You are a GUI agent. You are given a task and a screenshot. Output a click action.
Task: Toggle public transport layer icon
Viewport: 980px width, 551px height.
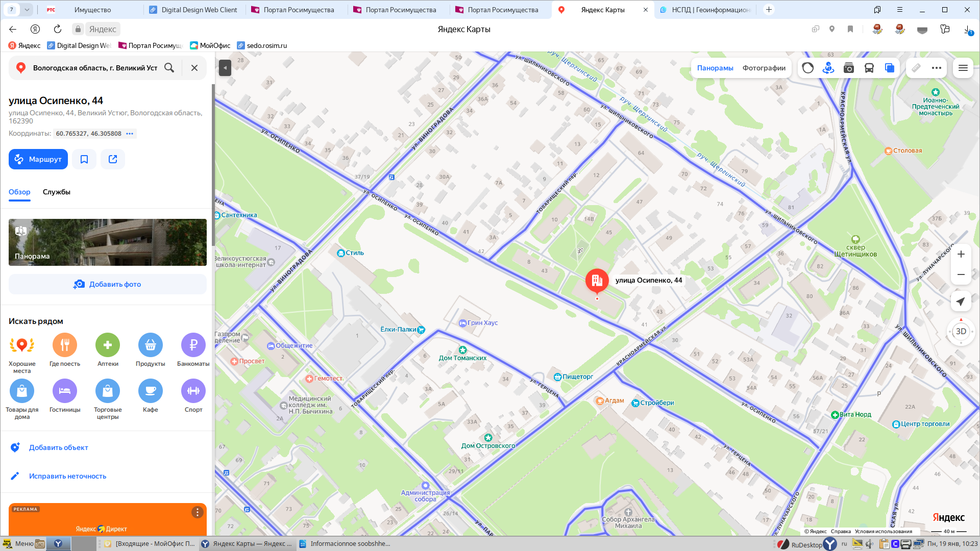(869, 68)
